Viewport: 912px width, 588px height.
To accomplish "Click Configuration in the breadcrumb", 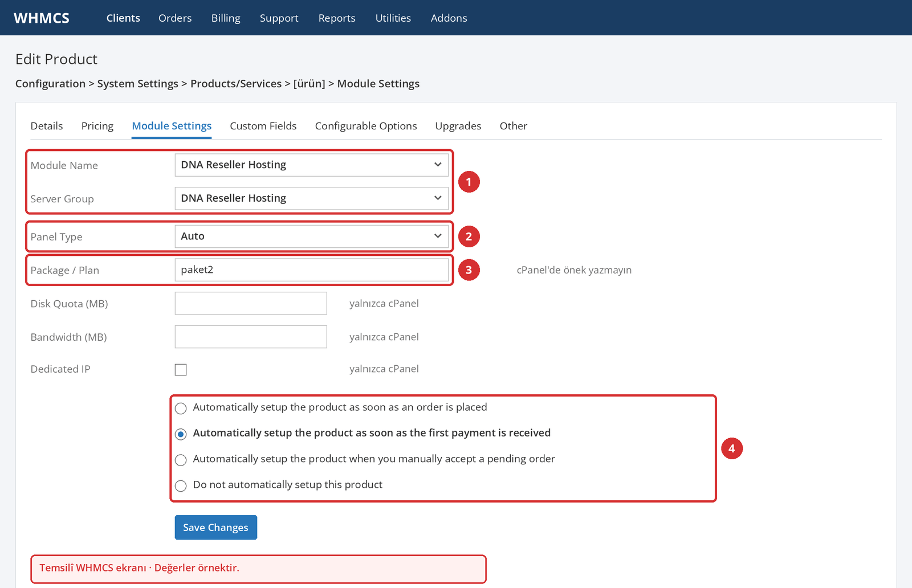I will pyautogui.click(x=50, y=84).
